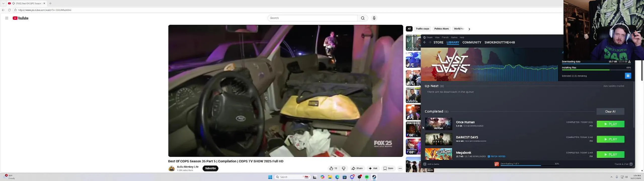This screenshot has width=644, height=181.
Task: Save the video to a playlist
Action: [x=388, y=168]
